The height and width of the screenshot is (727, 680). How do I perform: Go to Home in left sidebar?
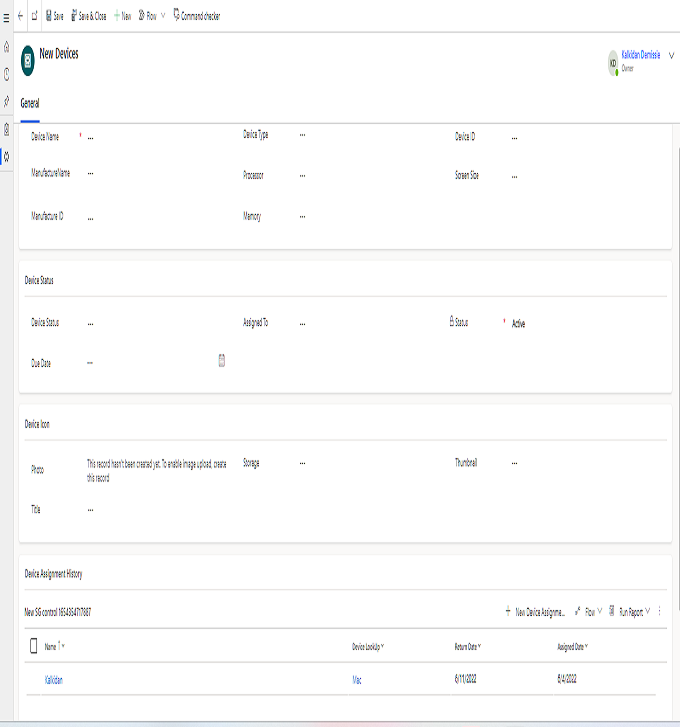(6, 46)
